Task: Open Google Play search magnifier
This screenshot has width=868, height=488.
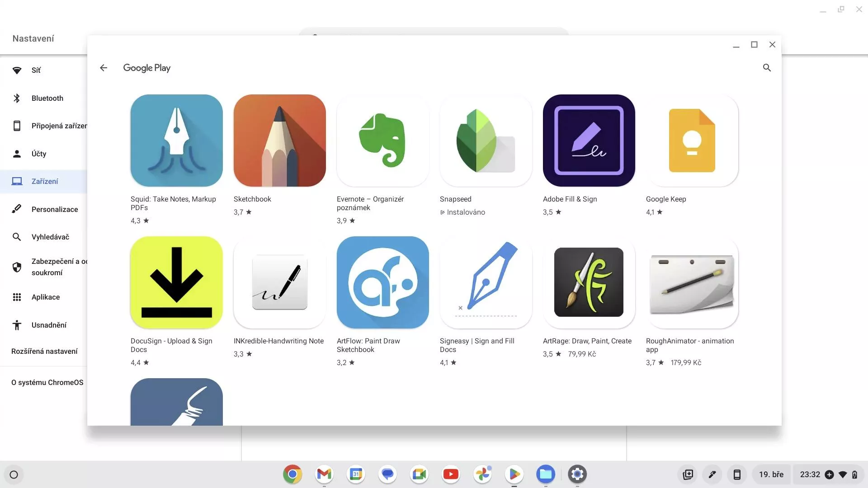Action: 767,68
